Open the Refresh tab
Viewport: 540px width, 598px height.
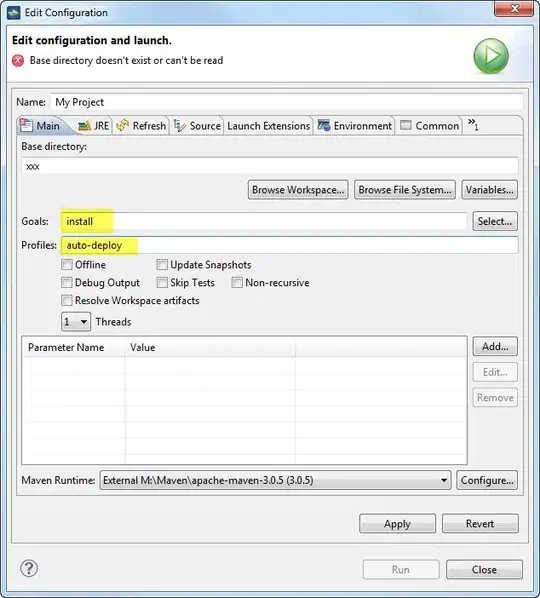[x=141, y=125]
